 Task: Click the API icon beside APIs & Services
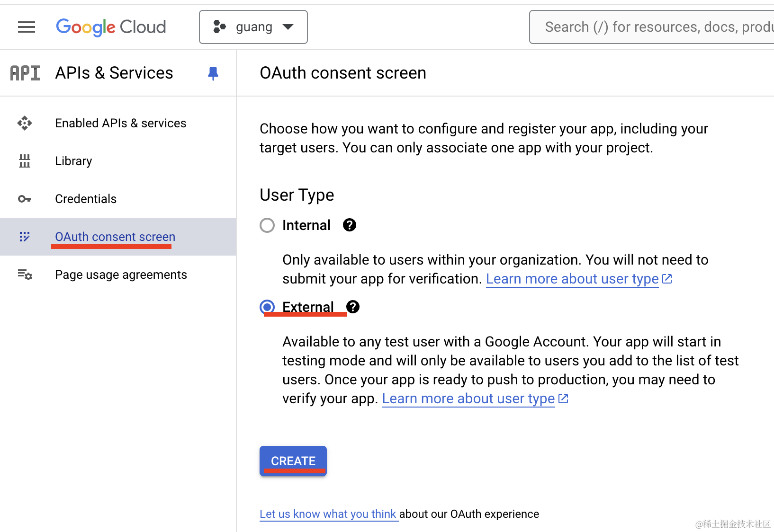point(25,73)
